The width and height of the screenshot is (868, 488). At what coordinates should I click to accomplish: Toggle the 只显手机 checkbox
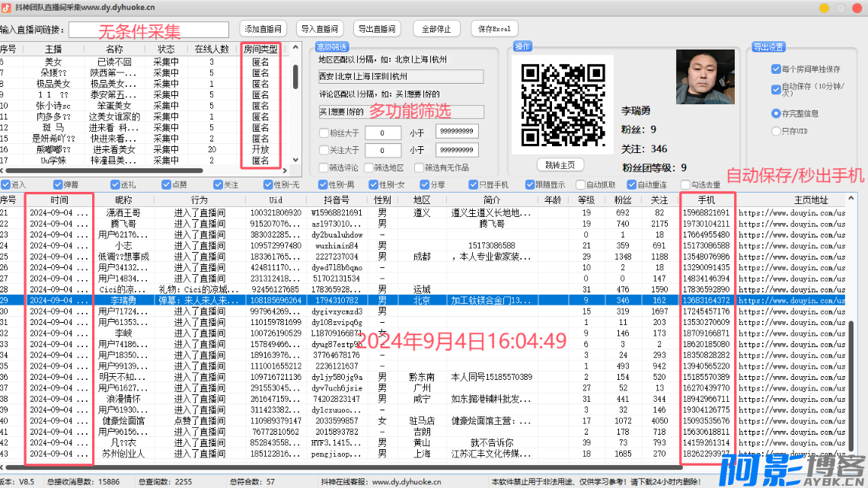point(474,185)
